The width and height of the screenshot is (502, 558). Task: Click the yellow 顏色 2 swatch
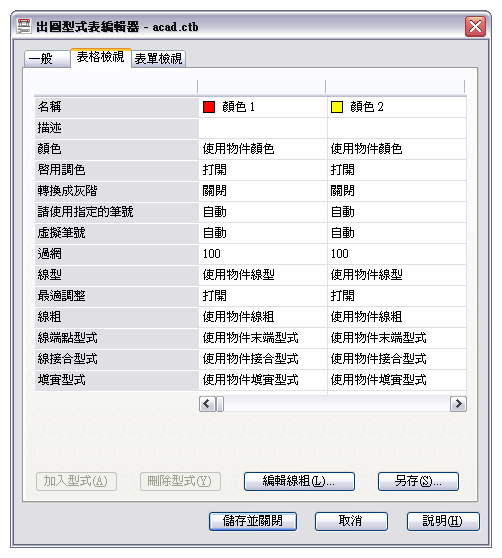coord(337,107)
